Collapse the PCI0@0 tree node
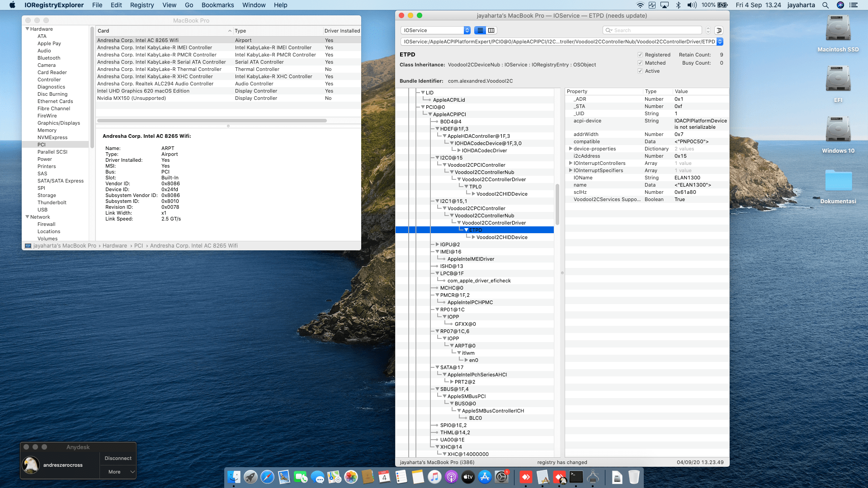The height and width of the screenshot is (488, 868). 423,107
